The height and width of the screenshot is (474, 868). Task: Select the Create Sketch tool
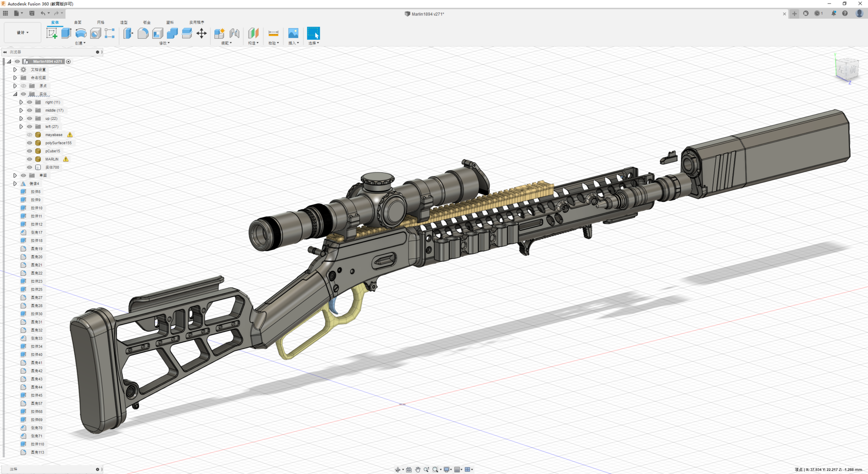tap(52, 33)
